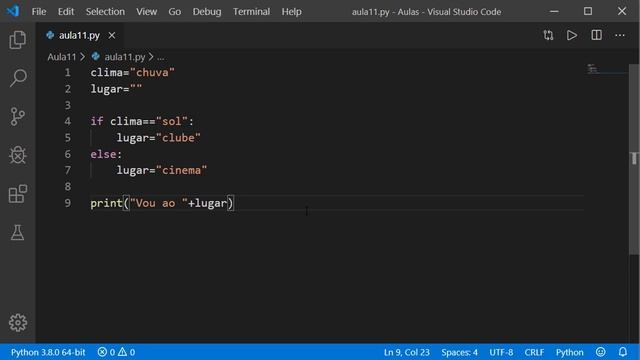Open Manage gear settings menu
The height and width of the screenshot is (360, 640).
18,322
